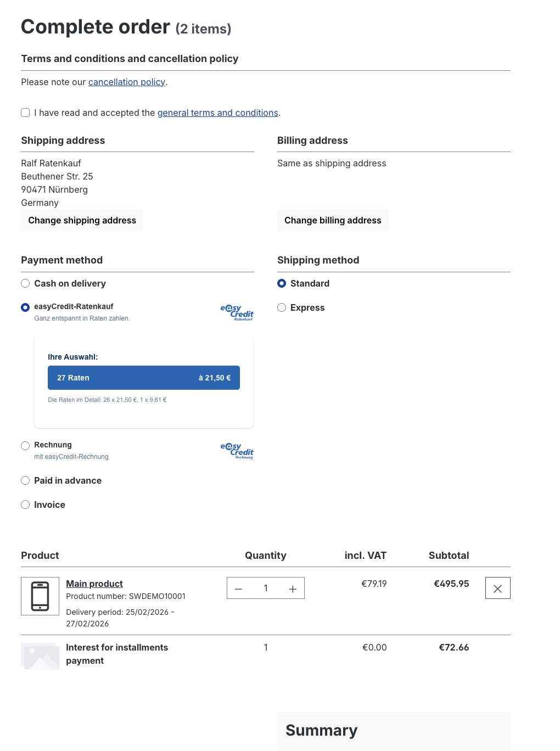560x751 pixels.
Task: Click Change billing address button
Action: point(333,220)
